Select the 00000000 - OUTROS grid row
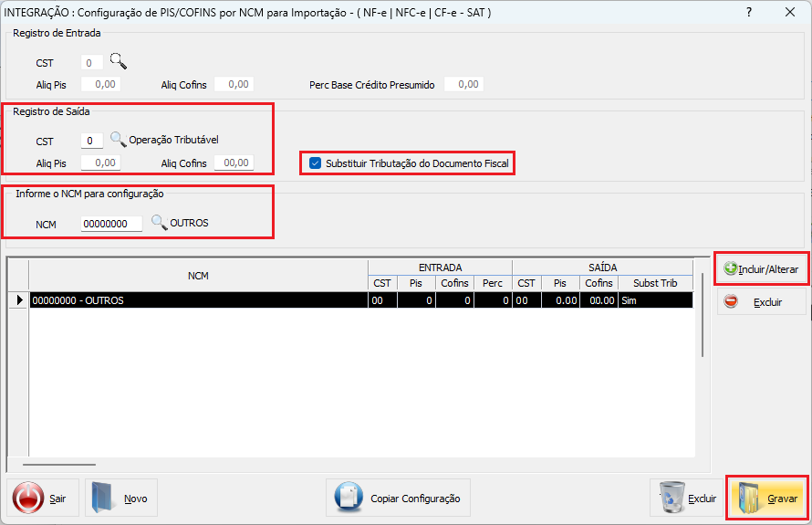Screen dimensions: 812x525 pos(361,300)
